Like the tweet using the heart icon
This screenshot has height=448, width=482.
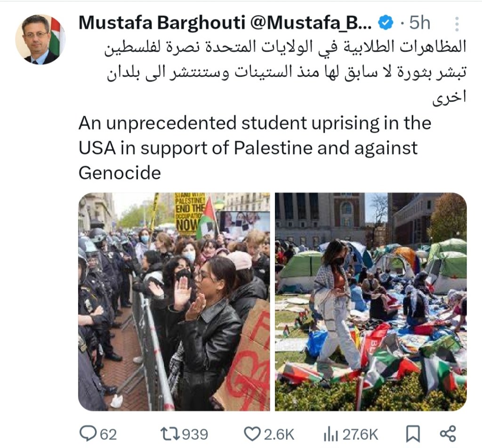(x=252, y=434)
